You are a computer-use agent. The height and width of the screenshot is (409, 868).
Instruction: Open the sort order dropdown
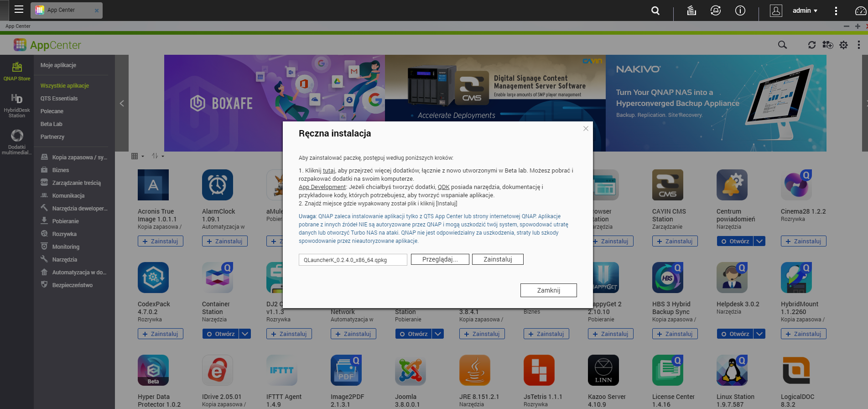point(158,156)
